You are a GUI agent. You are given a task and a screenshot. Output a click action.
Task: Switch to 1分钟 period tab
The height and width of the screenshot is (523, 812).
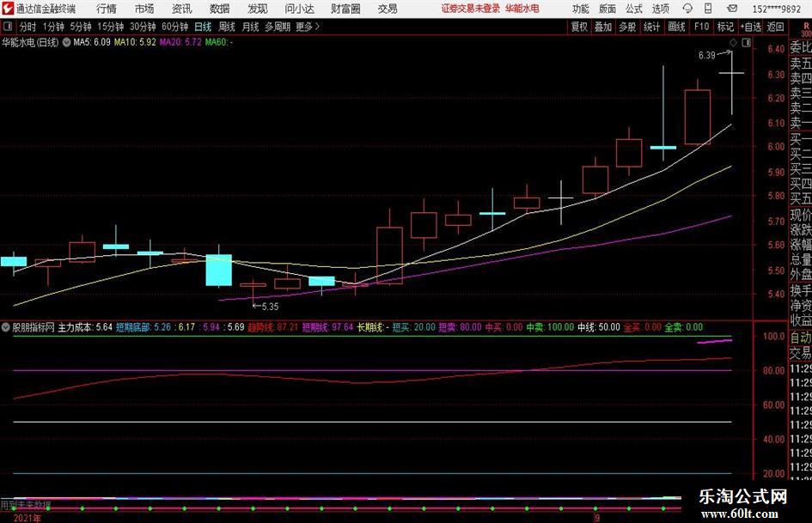pos(53,27)
